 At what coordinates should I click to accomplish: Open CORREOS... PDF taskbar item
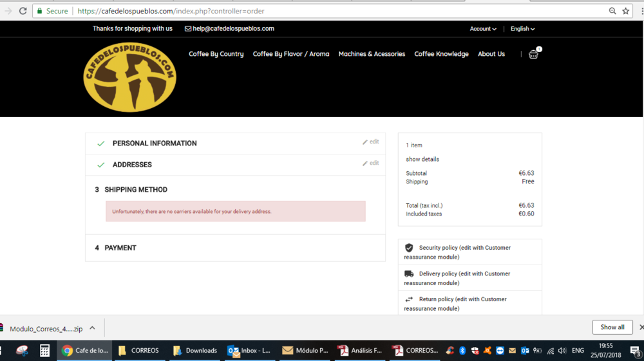(x=415, y=350)
